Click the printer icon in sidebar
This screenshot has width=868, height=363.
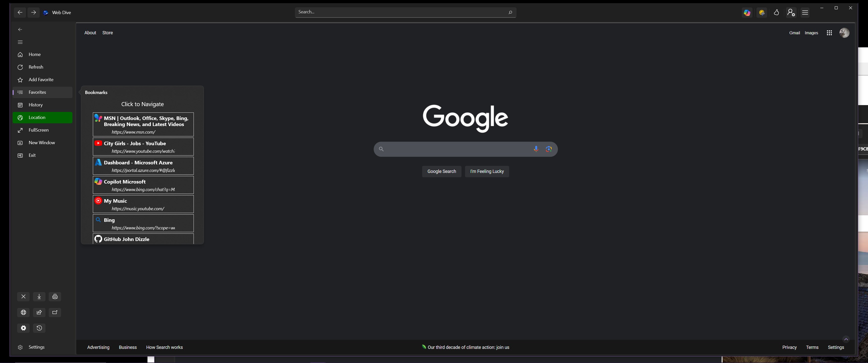pos(55,297)
